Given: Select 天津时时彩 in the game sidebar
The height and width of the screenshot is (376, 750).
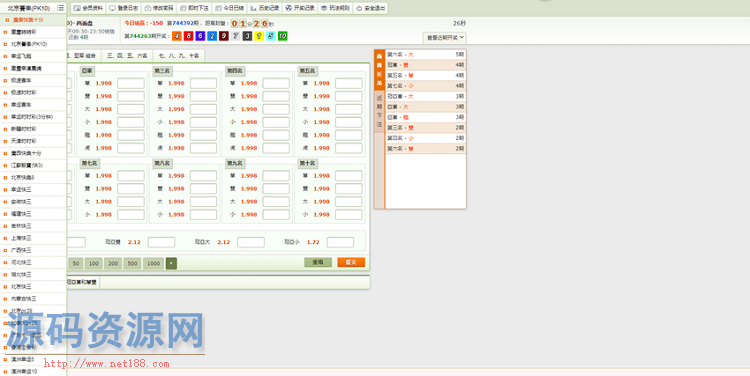Looking at the screenshot, I should [x=33, y=141].
